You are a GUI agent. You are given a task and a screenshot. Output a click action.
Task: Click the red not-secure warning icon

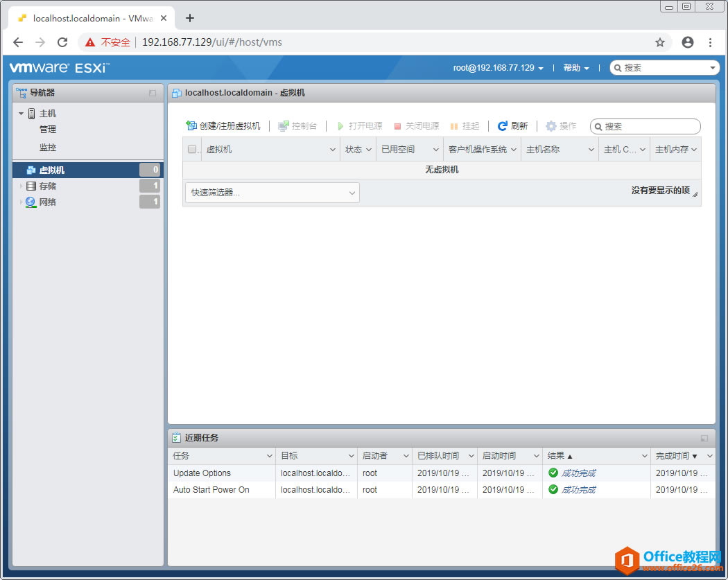click(90, 42)
